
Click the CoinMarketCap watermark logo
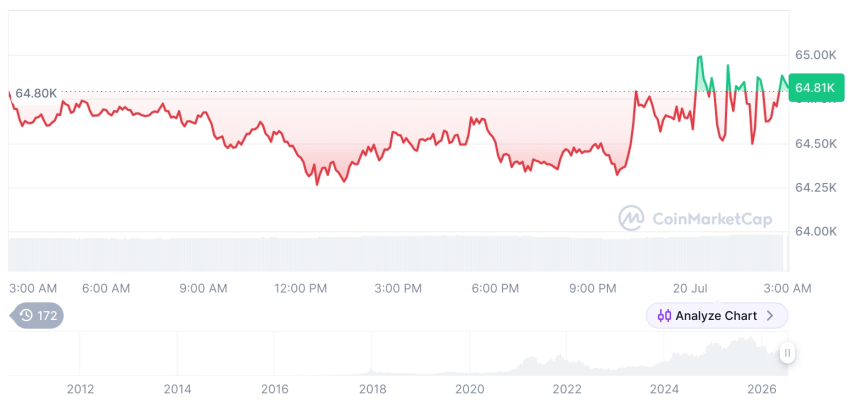point(631,218)
